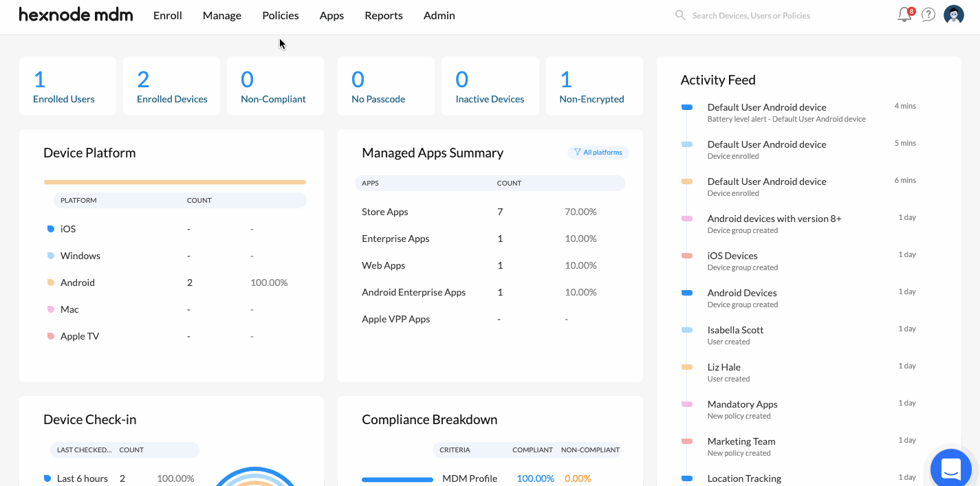Click the Android count value 2

(x=190, y=283)
